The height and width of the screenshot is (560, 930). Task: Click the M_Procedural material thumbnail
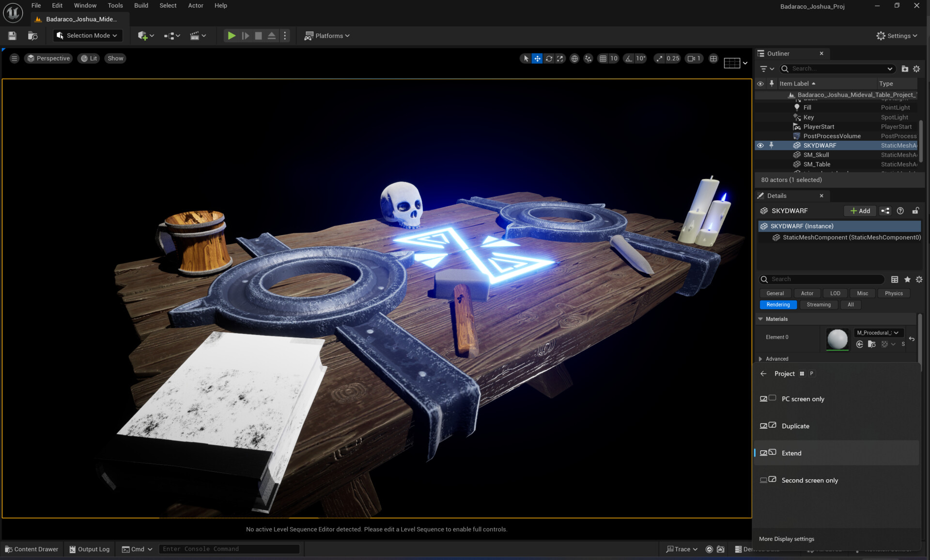tap(837, 339)
